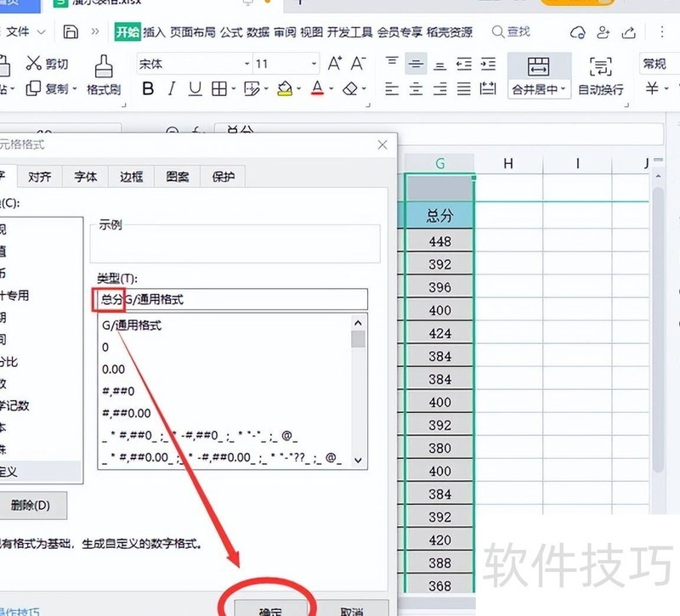Image resolution: width=680 pixels, height=616 pixels.
Task: Open the 插入 ribbon tab
Action: coord(154,32)
